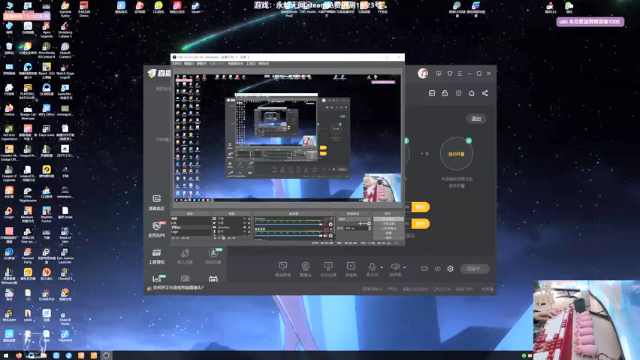640x360 pixels.
Task: Add a camera source from the streaming toolbar
Action: click(305, 266)
